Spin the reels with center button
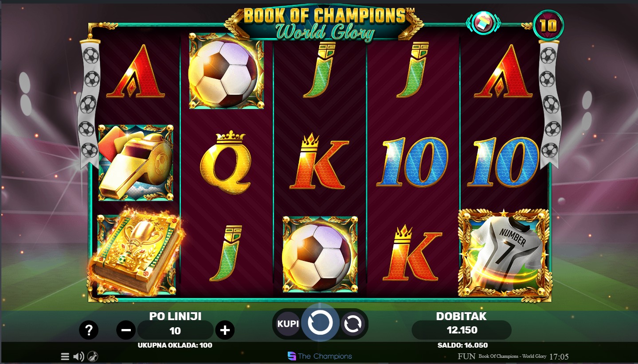 pyautogui.click(x=320, y=323)
